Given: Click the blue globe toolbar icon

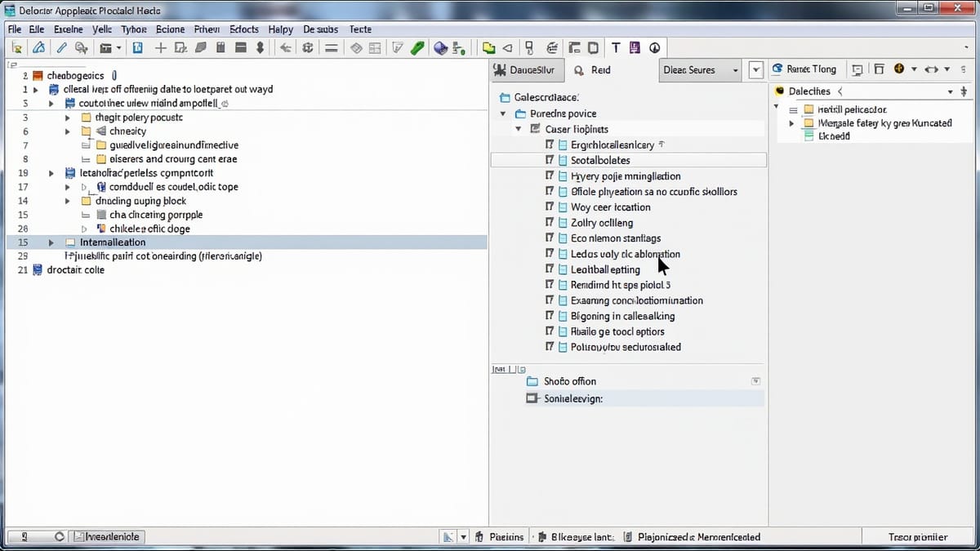Looking at the screenshot, I should pos(441,48).
